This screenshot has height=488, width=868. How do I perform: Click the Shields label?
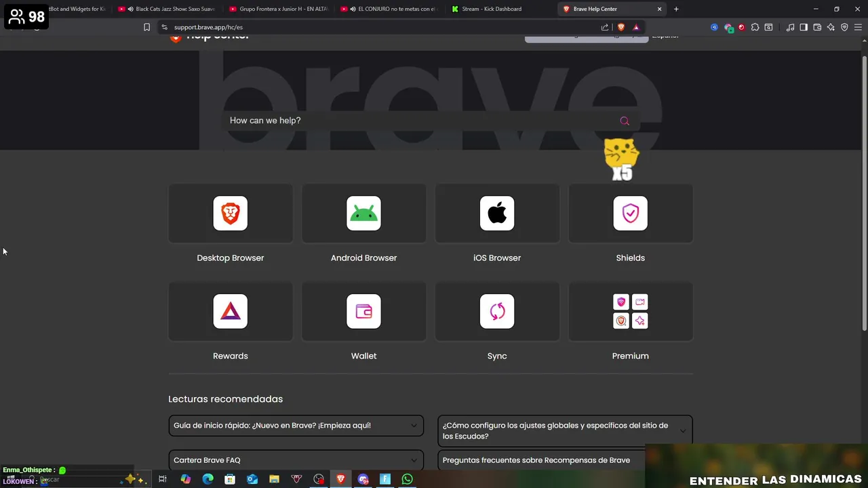pos(631,258)
